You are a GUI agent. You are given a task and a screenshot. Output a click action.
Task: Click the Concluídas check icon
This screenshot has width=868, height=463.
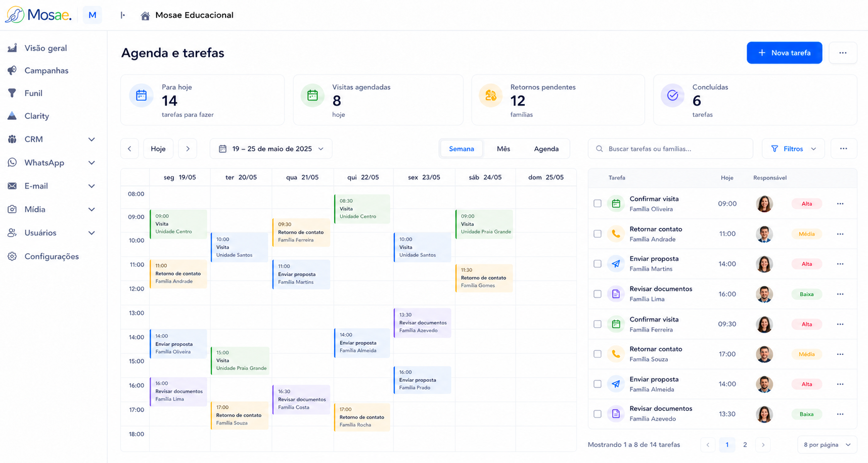pyautogui.click(x=672, y=96)
